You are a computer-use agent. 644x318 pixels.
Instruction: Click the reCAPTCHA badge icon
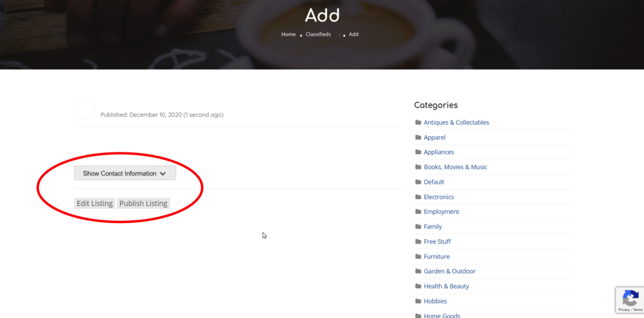[x=629, y=298]
